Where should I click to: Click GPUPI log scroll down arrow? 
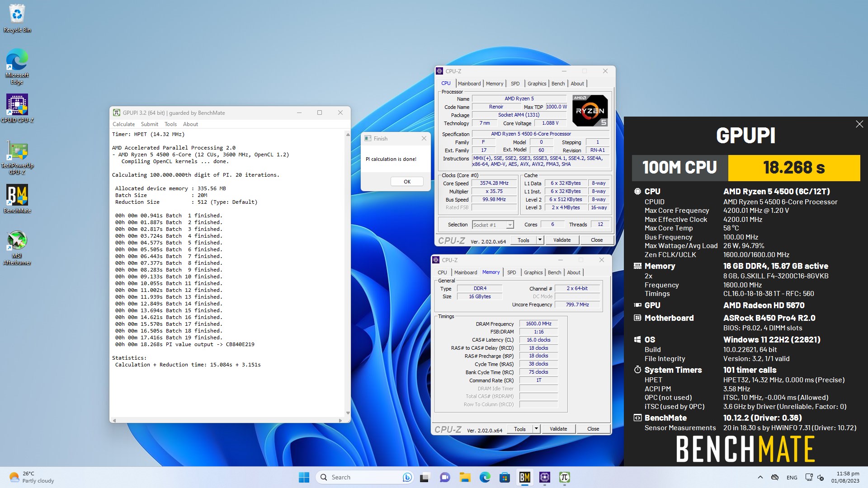pyautogui.click(x=347, y=413)
